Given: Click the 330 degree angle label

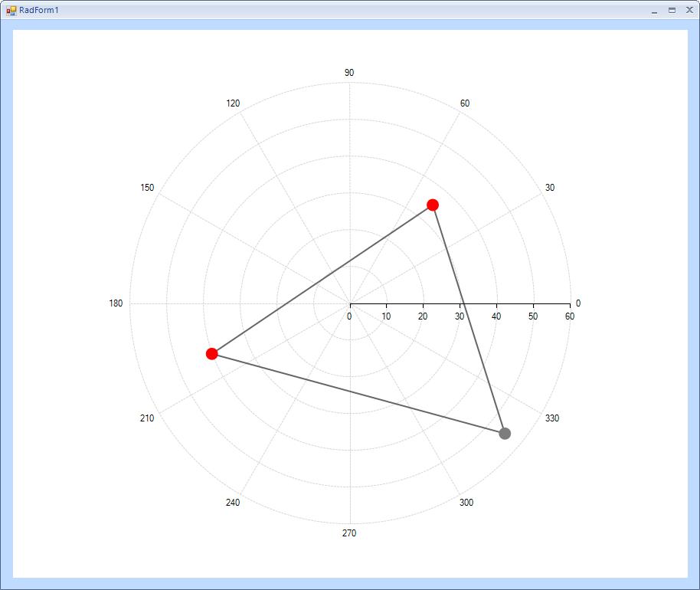Looking at the screenshot, I should tap(551, 418).
